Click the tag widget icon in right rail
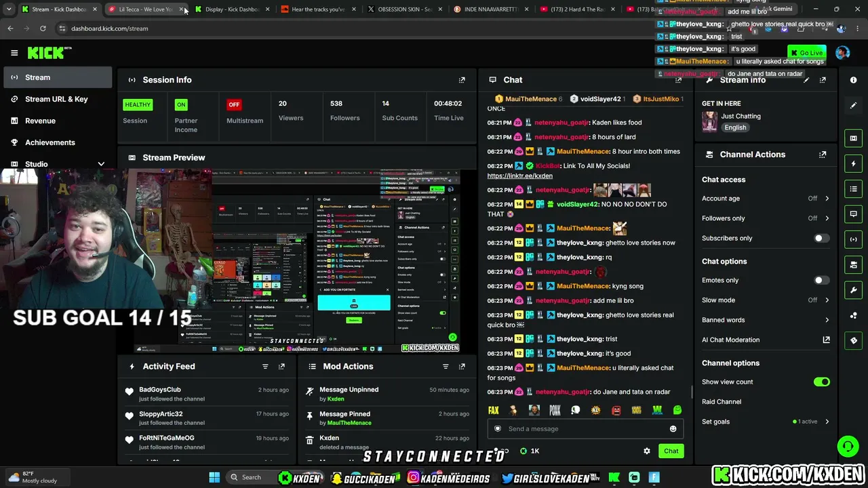The image size is (868, 488). (854, 340)
